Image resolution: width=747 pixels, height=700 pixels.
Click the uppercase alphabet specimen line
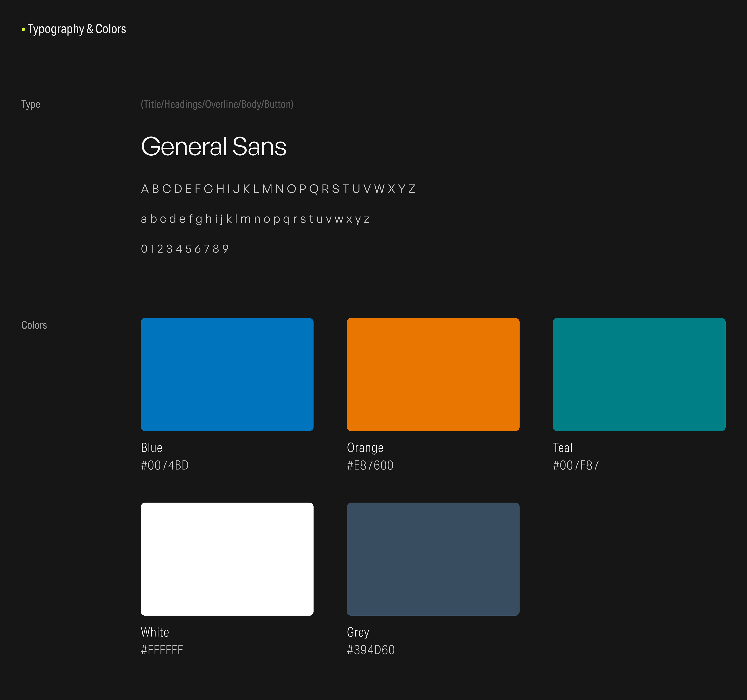278,189
